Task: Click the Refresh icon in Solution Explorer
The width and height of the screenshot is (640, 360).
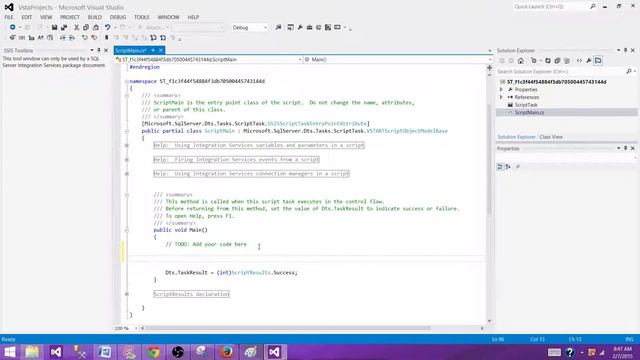Action: click(548, 61)
